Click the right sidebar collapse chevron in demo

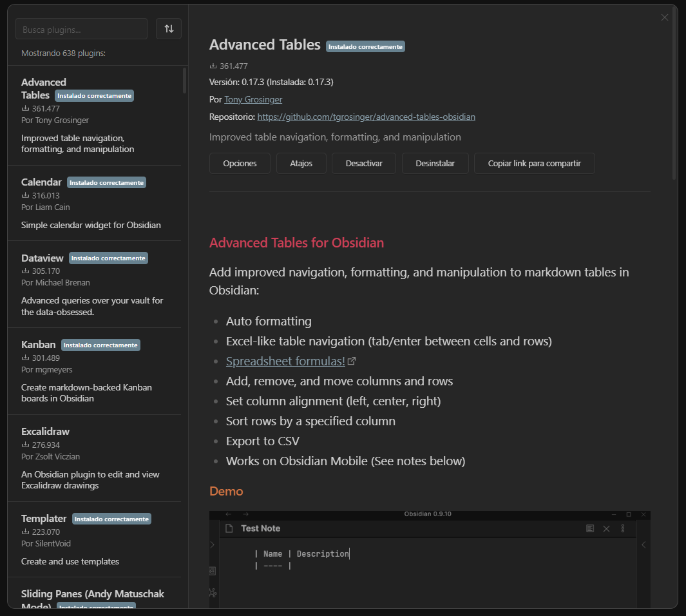tap(643, 544)
